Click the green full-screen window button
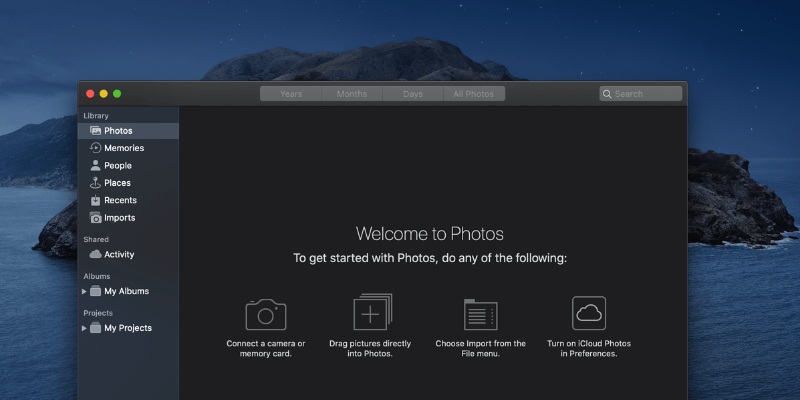The image size is (800, 400). pyautogui.click(x=117, y=94)
